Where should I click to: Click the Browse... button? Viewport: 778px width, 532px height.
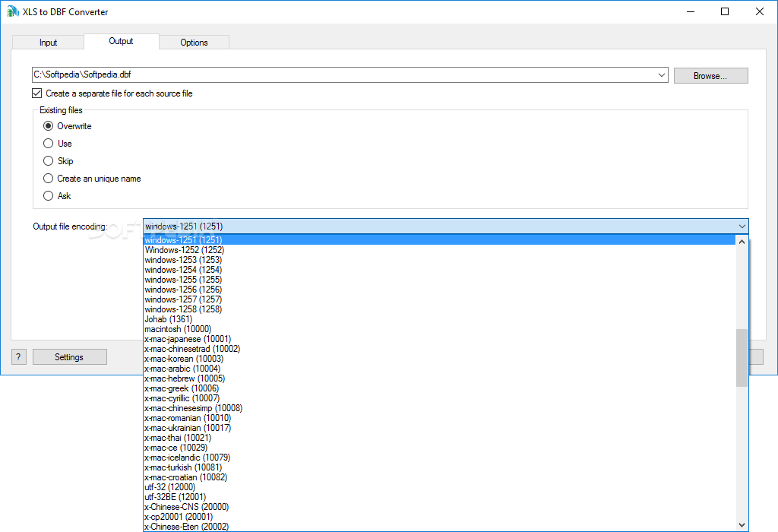click(710, 76)
